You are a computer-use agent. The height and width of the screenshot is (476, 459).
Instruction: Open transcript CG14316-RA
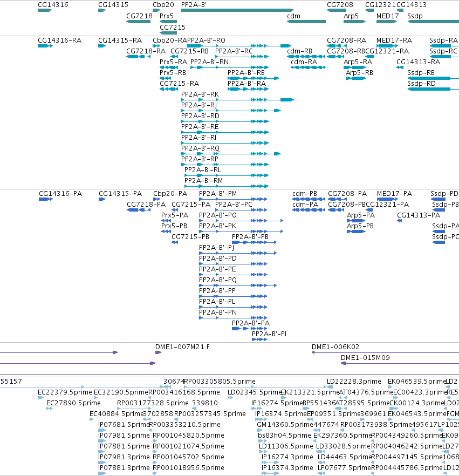tap(45, 46)
